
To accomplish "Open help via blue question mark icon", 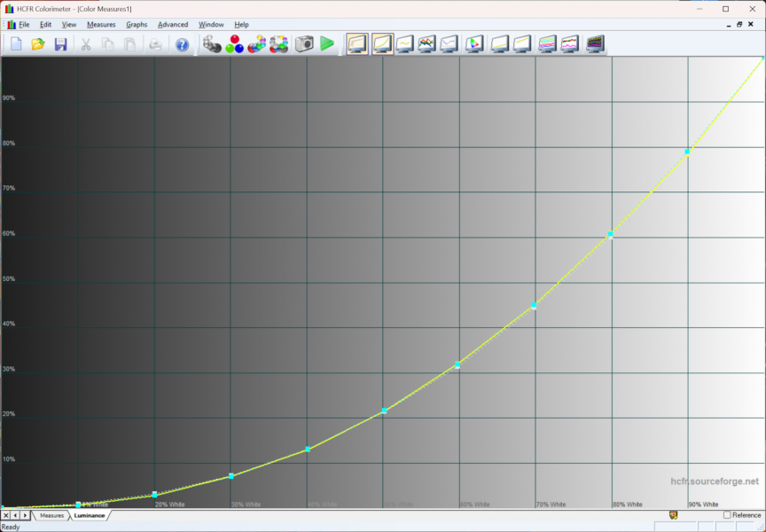I will click(x=182, y=43).
